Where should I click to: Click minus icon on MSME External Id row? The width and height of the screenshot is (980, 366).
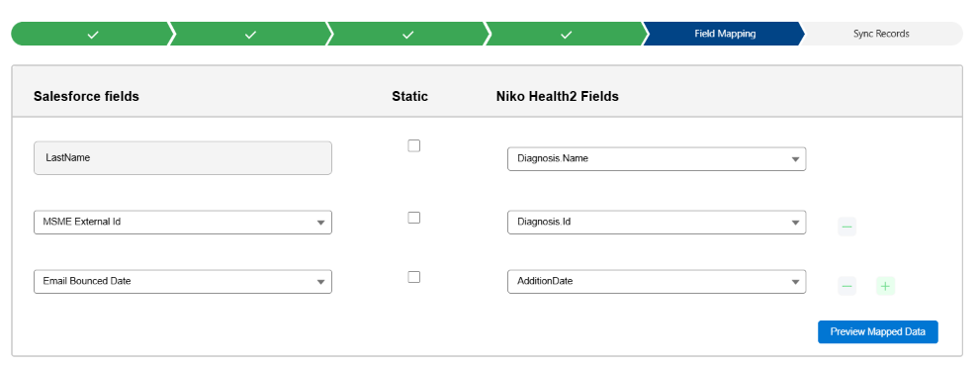(x=846, y=227)
